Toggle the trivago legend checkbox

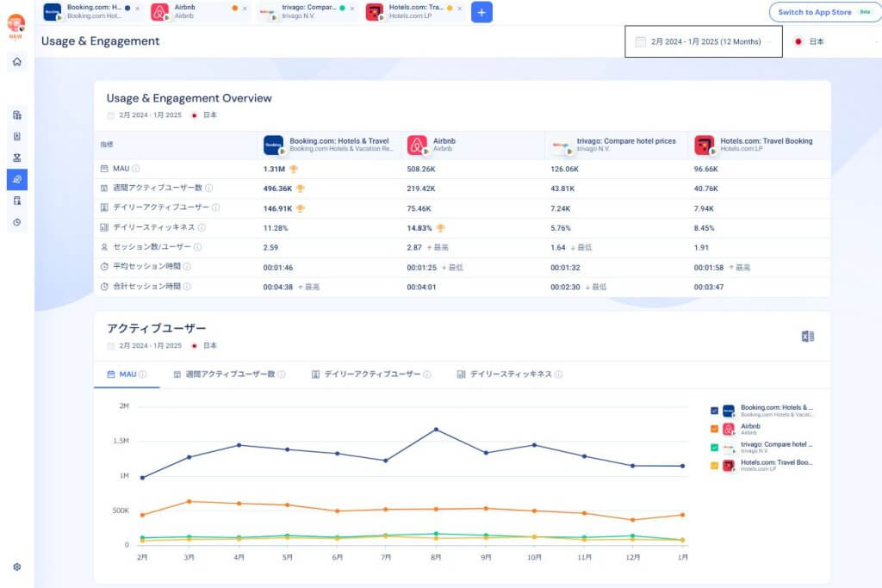714,447
